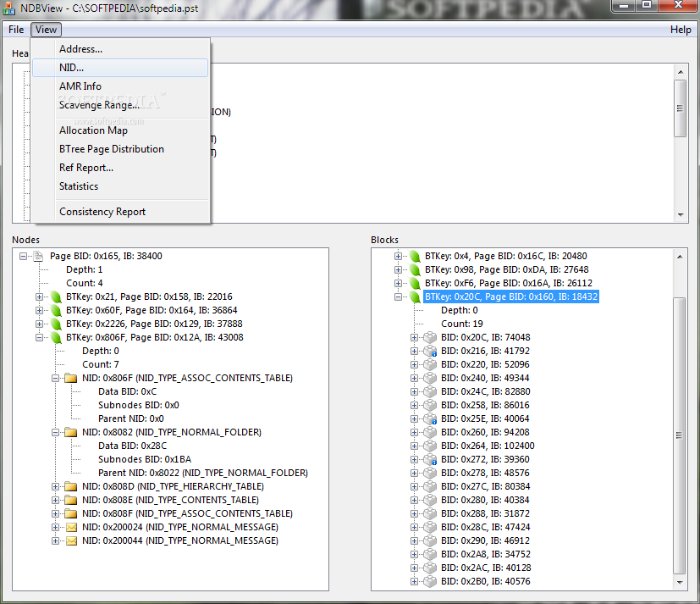
Task: Run Consistency Report
Action: pos(120,212)
